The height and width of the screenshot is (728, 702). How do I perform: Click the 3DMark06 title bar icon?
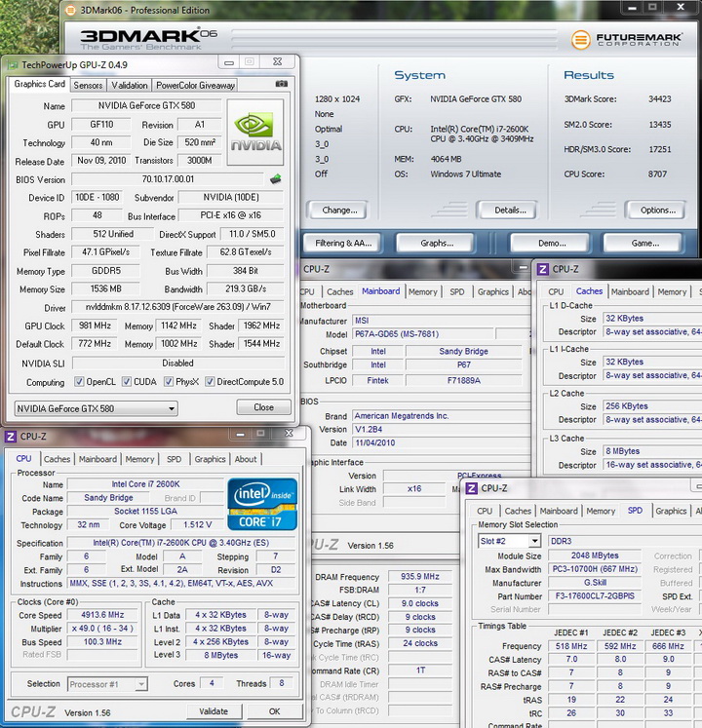(70, 10)
